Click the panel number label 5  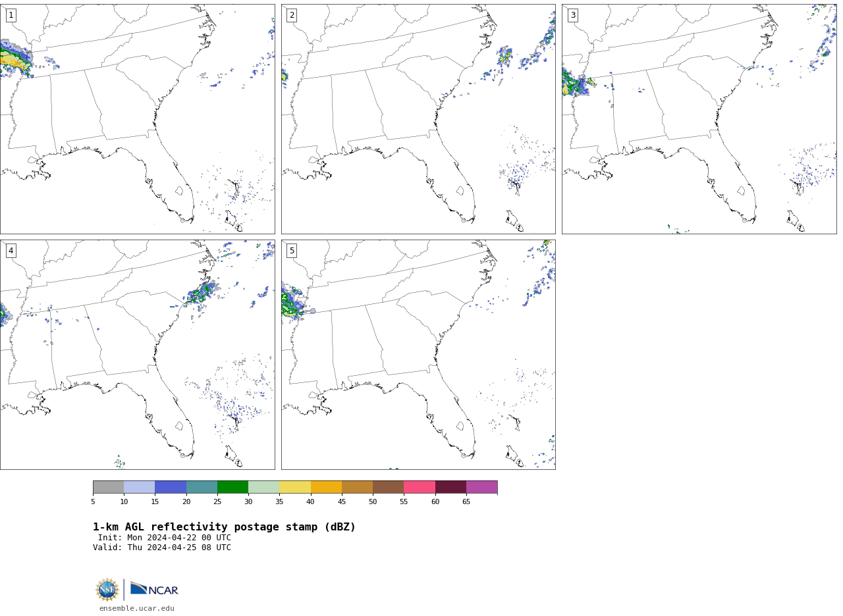pyautogui.click(x=292, y=251)
